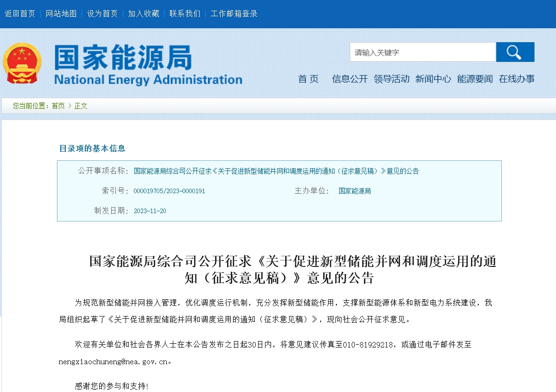Click the magnifying glass search button
Screen dimensions: 556x392
coord(515,52)
